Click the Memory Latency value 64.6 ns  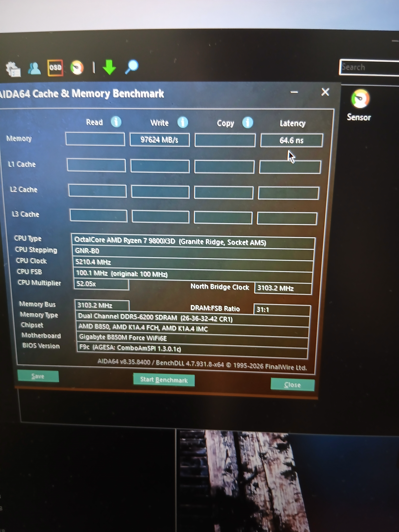291,140
